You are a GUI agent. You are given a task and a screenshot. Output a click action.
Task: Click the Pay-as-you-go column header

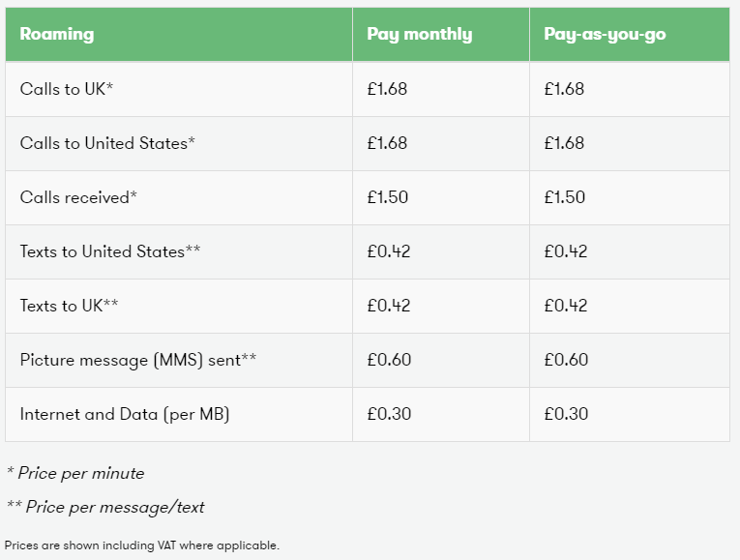[x=605, y=34]
